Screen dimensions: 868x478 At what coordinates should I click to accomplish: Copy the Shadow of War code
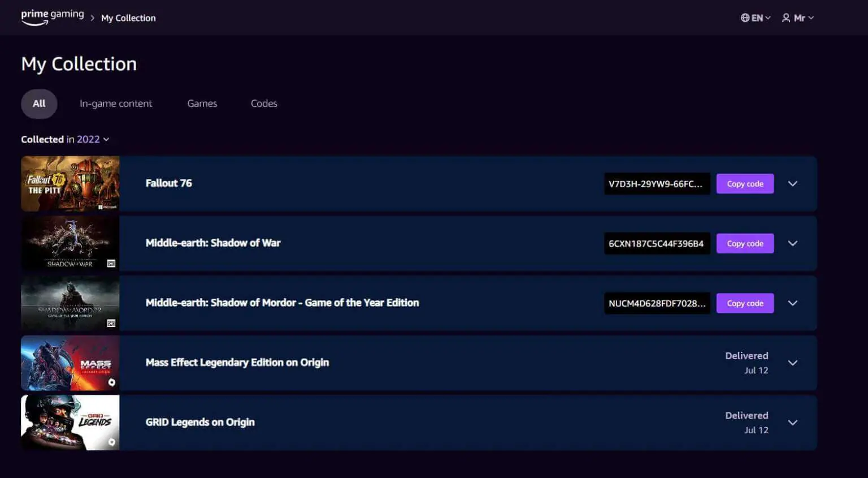pyautogui.click(x=745, y=243)
